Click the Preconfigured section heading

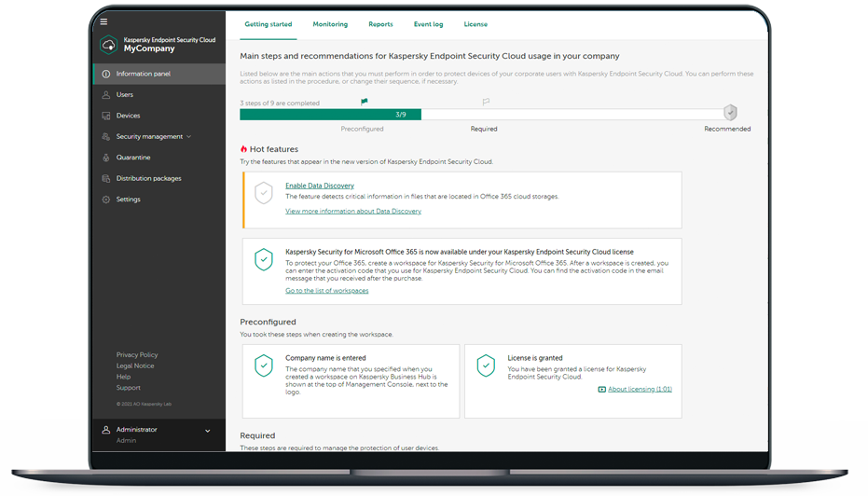(x=268, y=323)
